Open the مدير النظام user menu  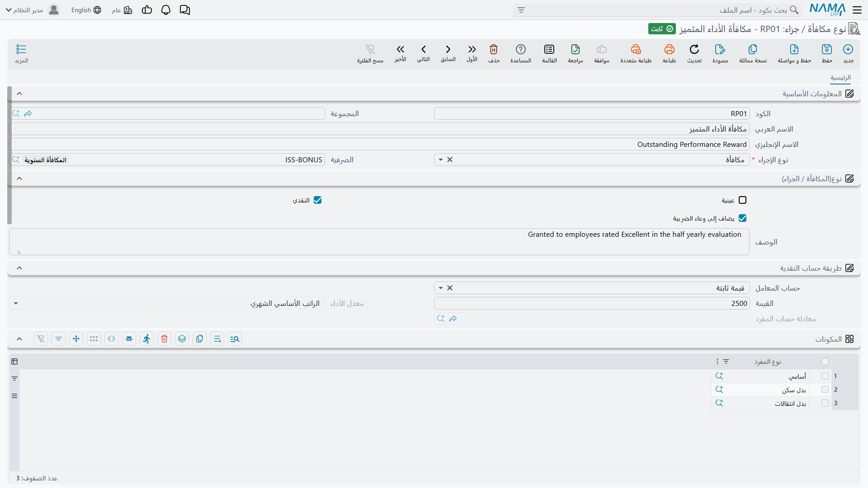point(33,10)
